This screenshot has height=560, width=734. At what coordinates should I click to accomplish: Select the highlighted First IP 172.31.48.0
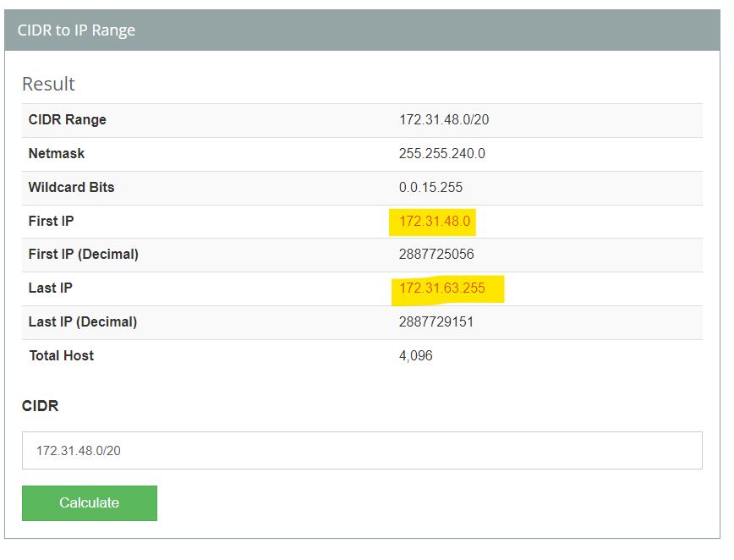coord(435,221)
